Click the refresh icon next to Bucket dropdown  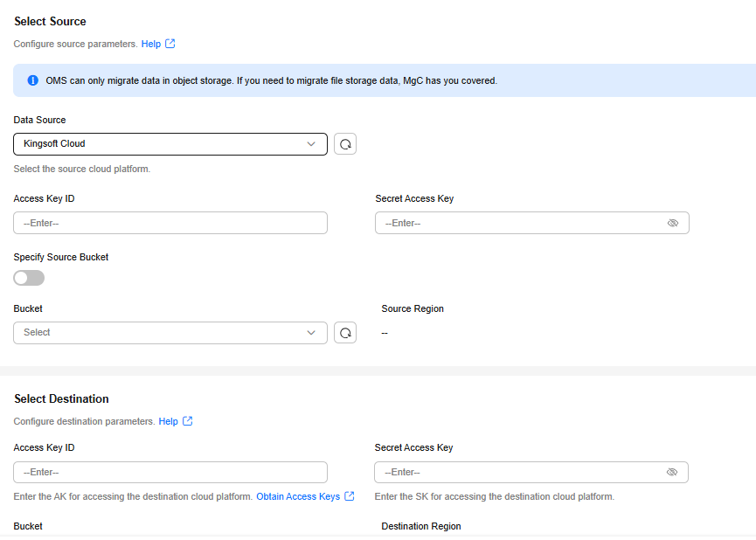pyautogui.click(x=345, y=333)
